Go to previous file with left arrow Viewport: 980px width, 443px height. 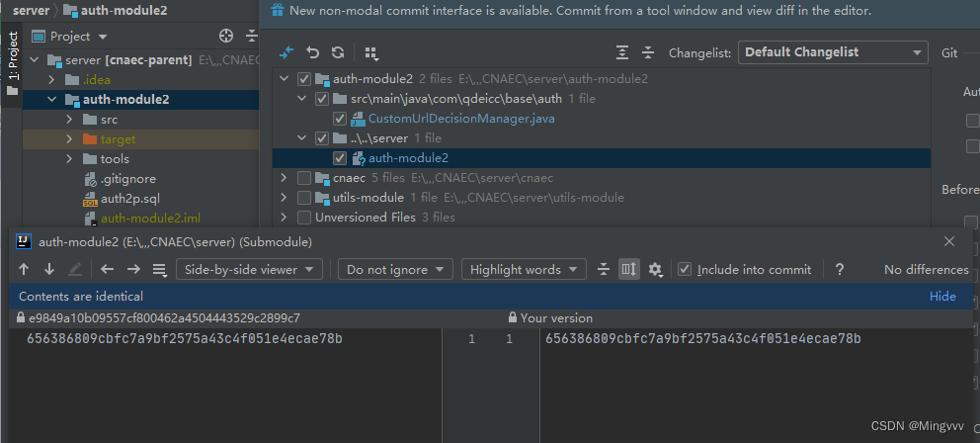(x=108, y=270)
